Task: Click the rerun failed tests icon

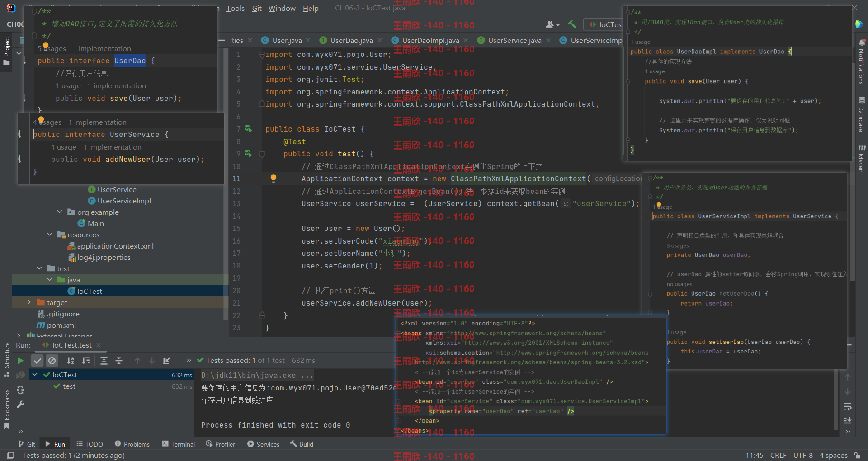Action: [x=20, y=375]
